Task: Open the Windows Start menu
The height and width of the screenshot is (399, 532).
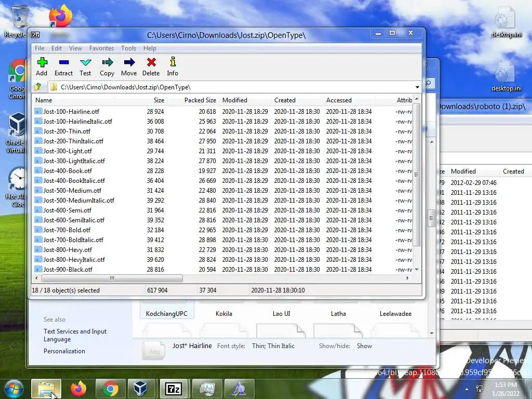Action: click(13, 389)
